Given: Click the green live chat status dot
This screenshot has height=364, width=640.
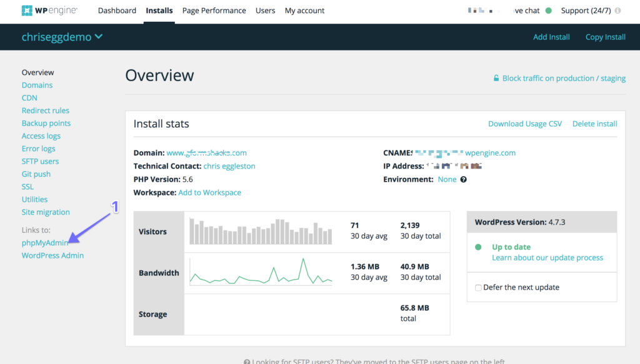Looking at the screenshot, I should click(549, 11).
